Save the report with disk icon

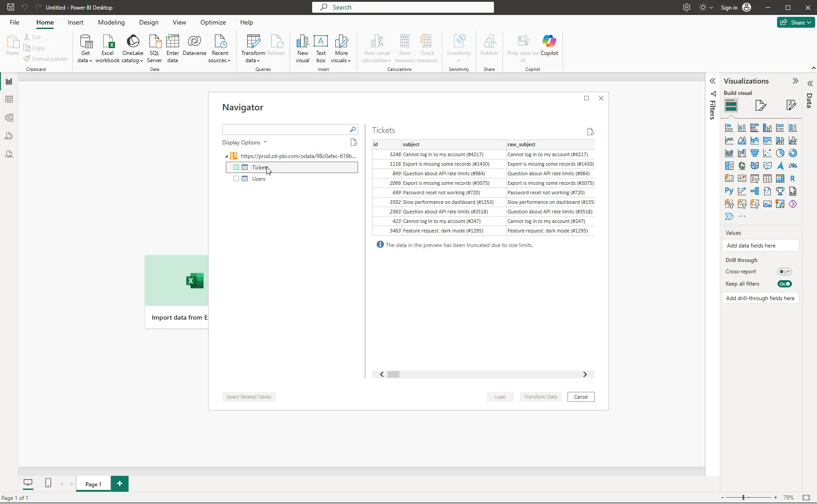coord(10,7)
